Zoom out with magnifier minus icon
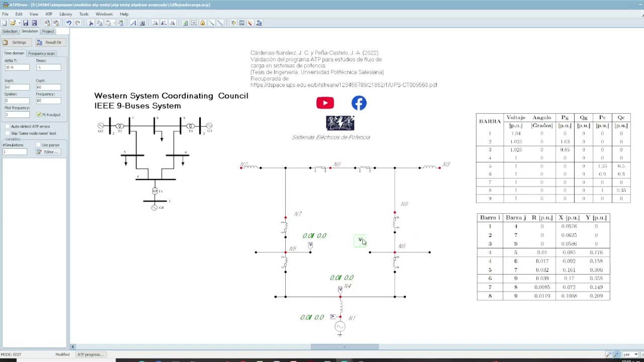644x362 pixels. (x=609, y=354)
